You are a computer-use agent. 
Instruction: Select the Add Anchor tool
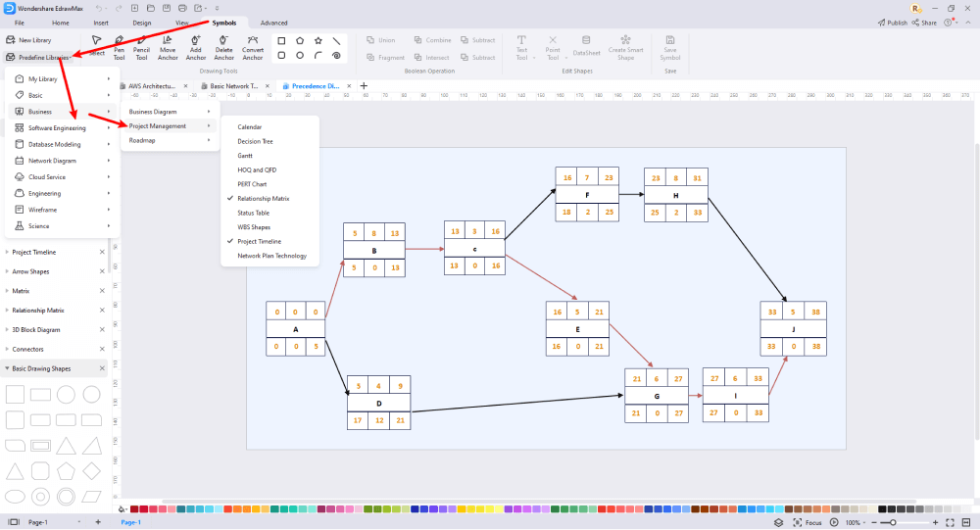[196, 48]
